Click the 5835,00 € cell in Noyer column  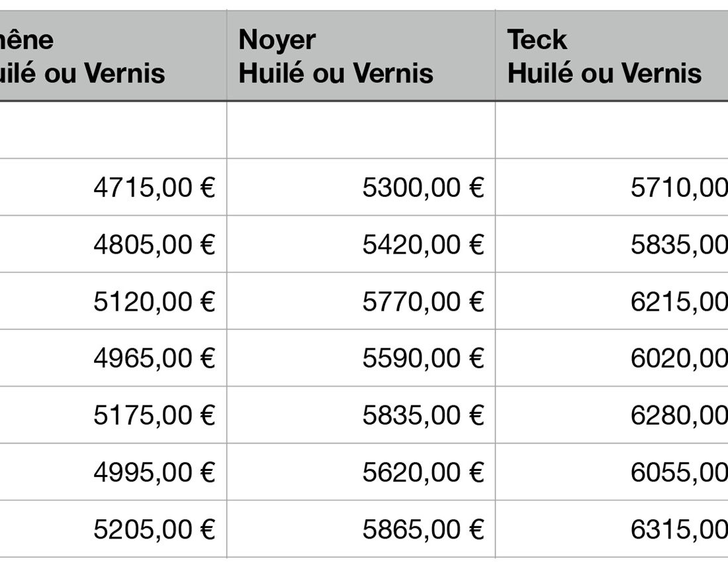[x=423, y=415]
